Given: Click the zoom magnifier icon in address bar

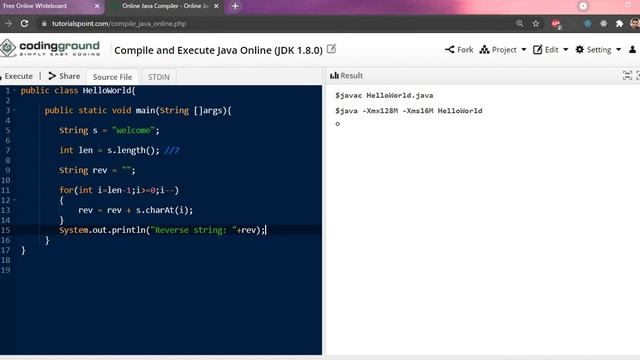Looking at the screenshot, I should coord(519,24).
